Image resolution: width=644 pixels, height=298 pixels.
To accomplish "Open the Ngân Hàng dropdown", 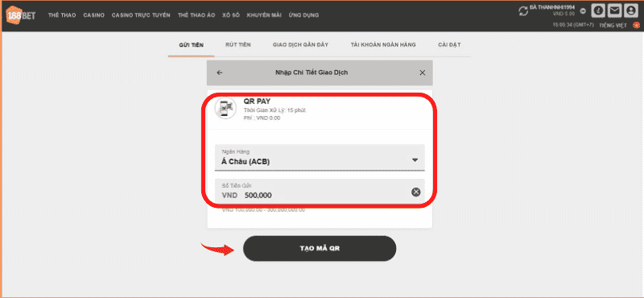I will click(320, 157).
